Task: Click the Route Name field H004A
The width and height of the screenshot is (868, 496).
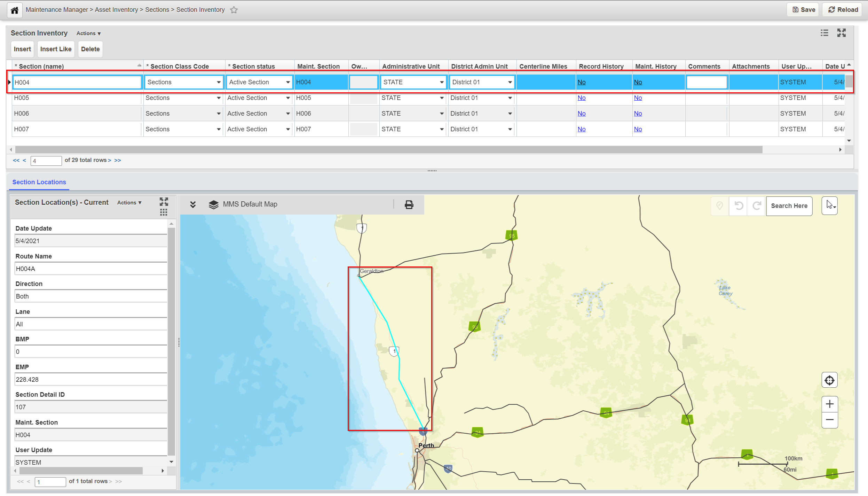Action: (x=90, y=269)
